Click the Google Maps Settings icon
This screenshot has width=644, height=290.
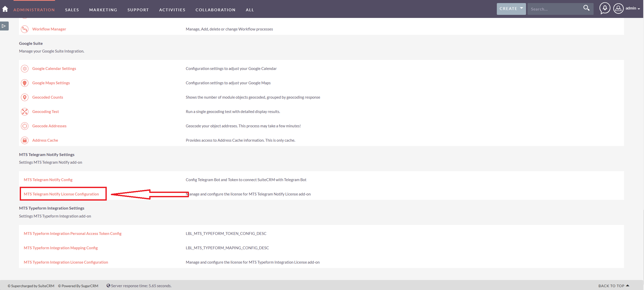(25, 83)
